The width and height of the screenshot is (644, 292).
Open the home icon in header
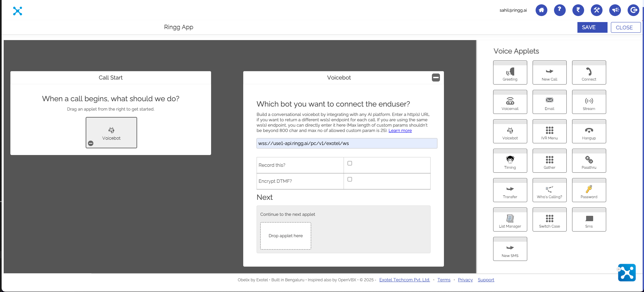point(541,10)
